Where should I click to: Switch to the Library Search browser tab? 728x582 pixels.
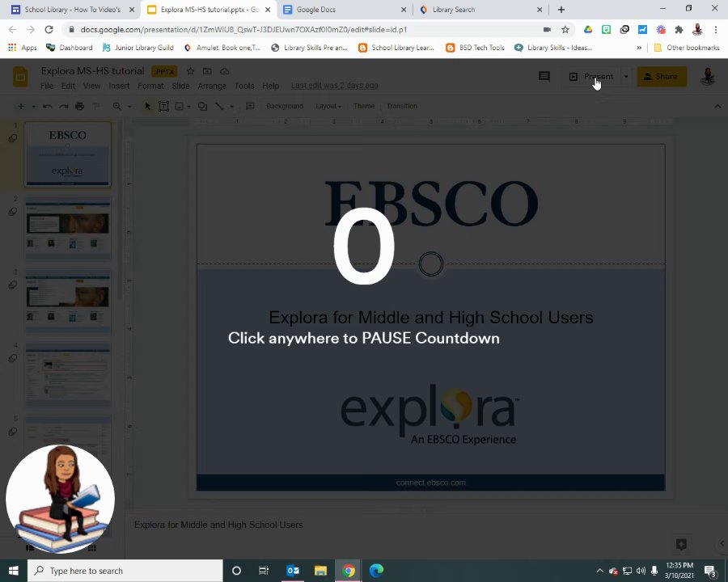pyautogui.click(x=480, y=10)
